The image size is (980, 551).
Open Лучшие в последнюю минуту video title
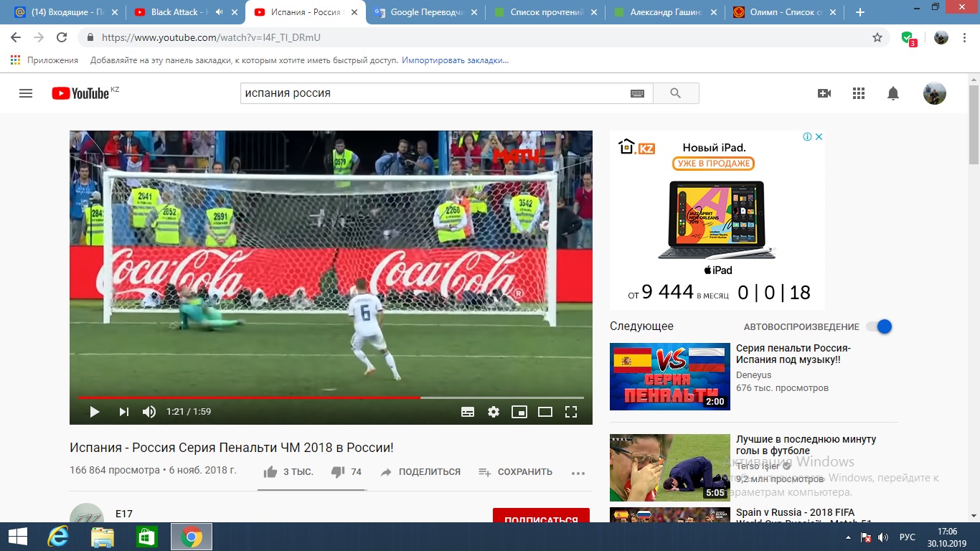tap(806, 445)
